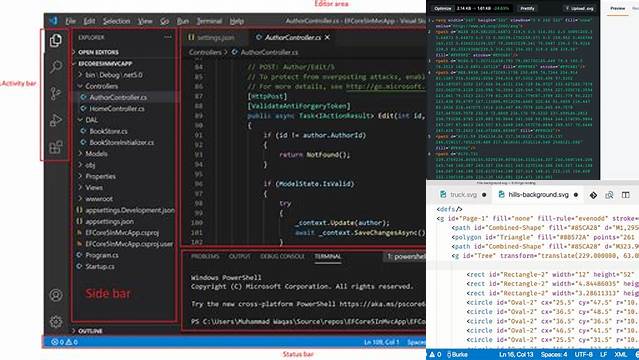Open the Source Control view
The width and height of the screenshot is (639, 360).
pyautogui.click(x=56, y=93)
